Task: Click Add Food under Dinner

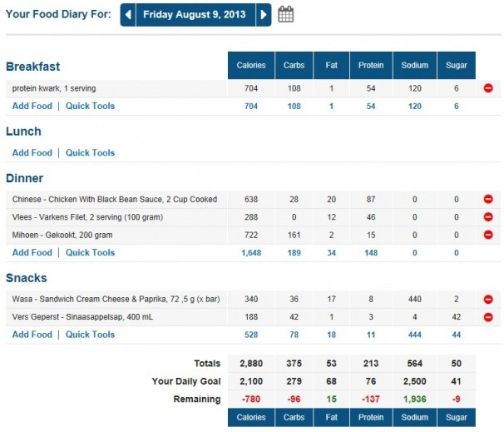Action: coord(32,253)
